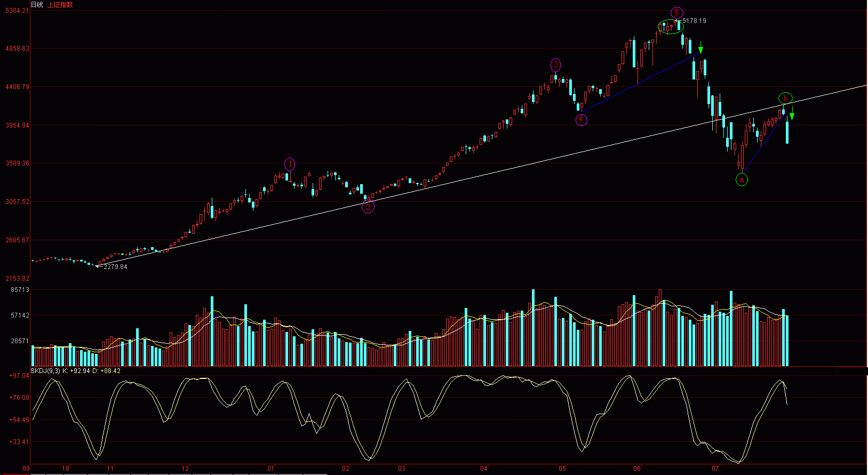Click the 10 month on date axis

[66, 469]
